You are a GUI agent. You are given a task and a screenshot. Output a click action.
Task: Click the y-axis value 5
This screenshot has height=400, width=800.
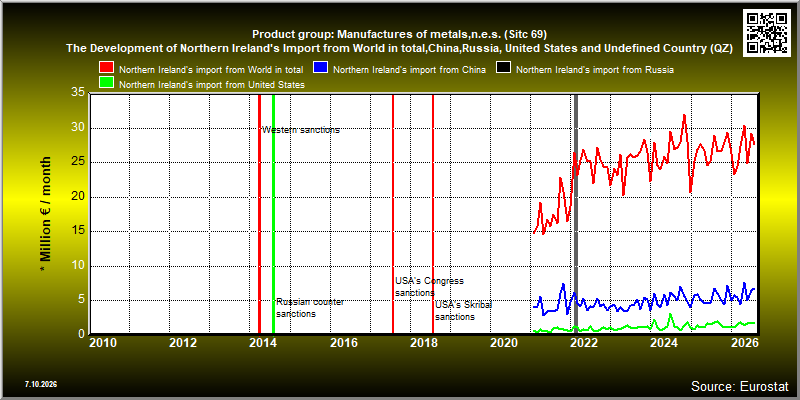81,301
